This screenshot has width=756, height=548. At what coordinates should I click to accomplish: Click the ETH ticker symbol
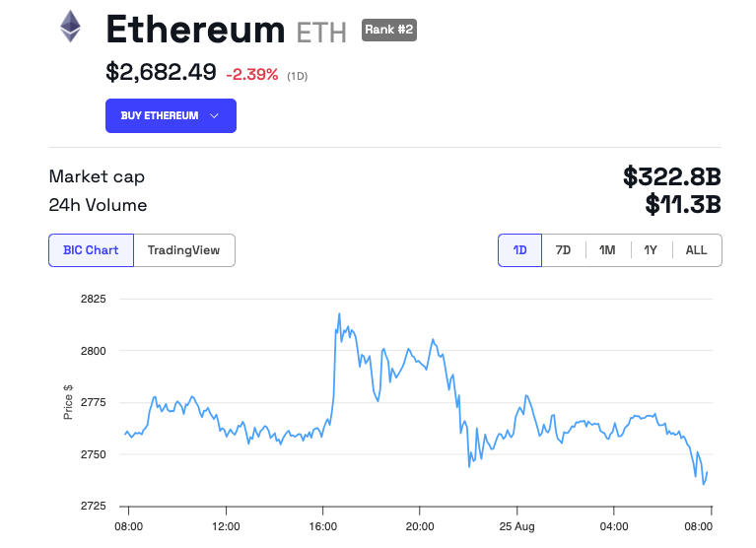[x=321, y=33]
